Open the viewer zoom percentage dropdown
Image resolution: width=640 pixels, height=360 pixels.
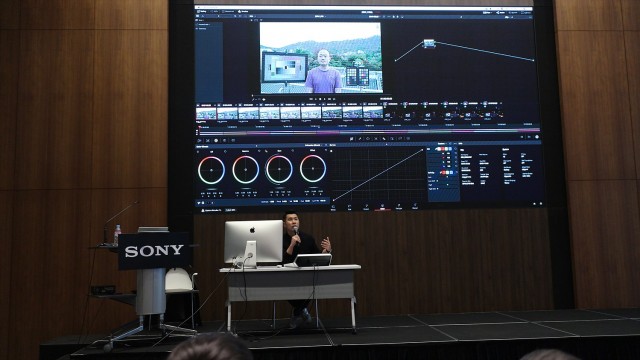(251, 16)
